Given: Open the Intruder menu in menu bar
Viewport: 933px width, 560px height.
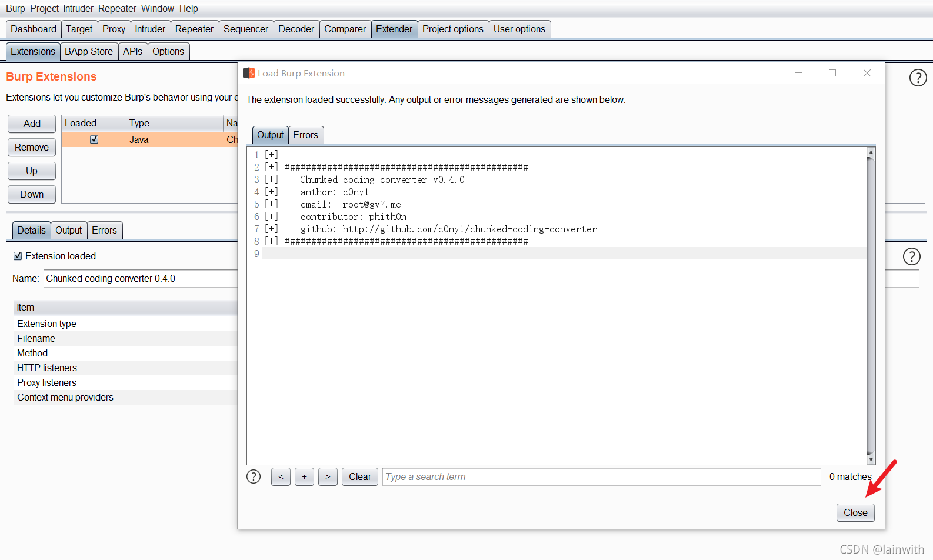Looking at the screenshot, I should click(x=78, y=8).
